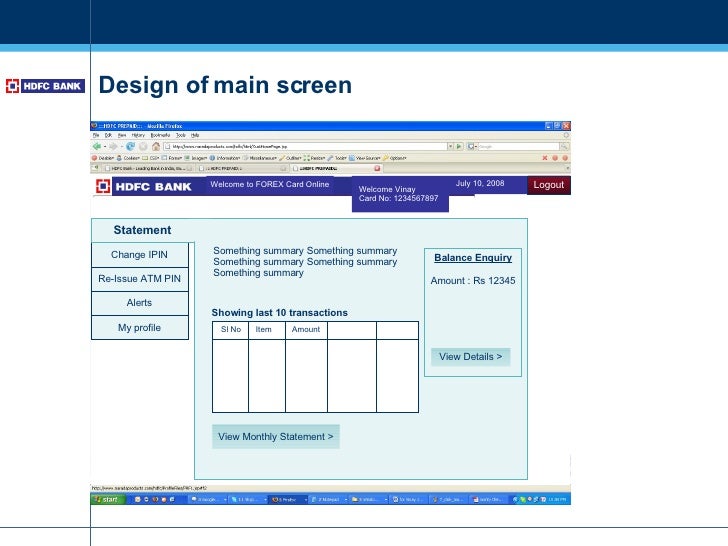Click the Google search input field
Viewport: 728px width, 546px height.
point(519,146)
